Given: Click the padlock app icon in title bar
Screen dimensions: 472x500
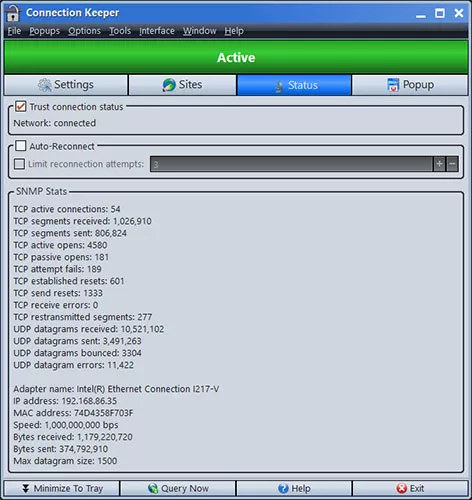Looking at the screenshot, I should click(x=12, y=13).
